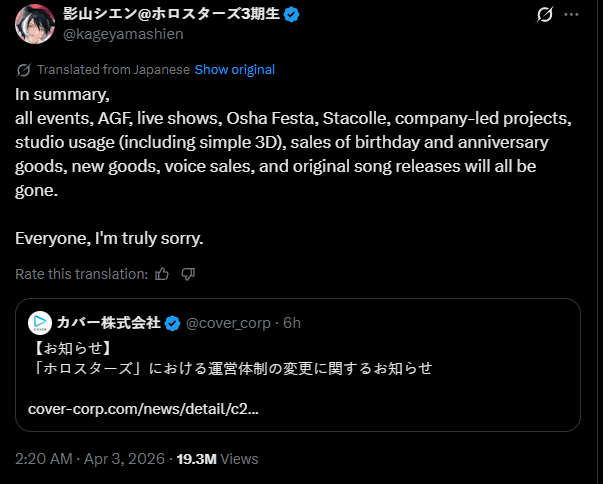603x484 pixels.
Task: Click the blue verified badge beside 影山シエン
Action: pos(293,14)
